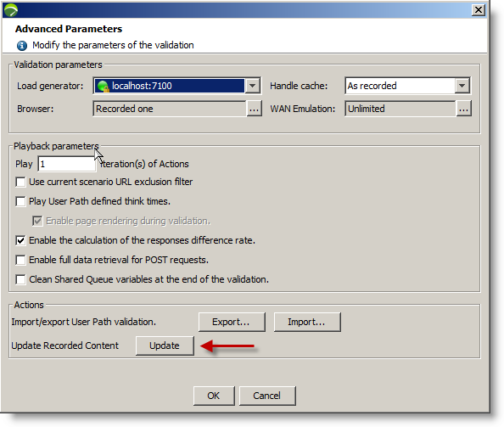504x427 pixels.
Task: Click the Play iterations input field
Action: pyautogui.click(x=67, y=164)
